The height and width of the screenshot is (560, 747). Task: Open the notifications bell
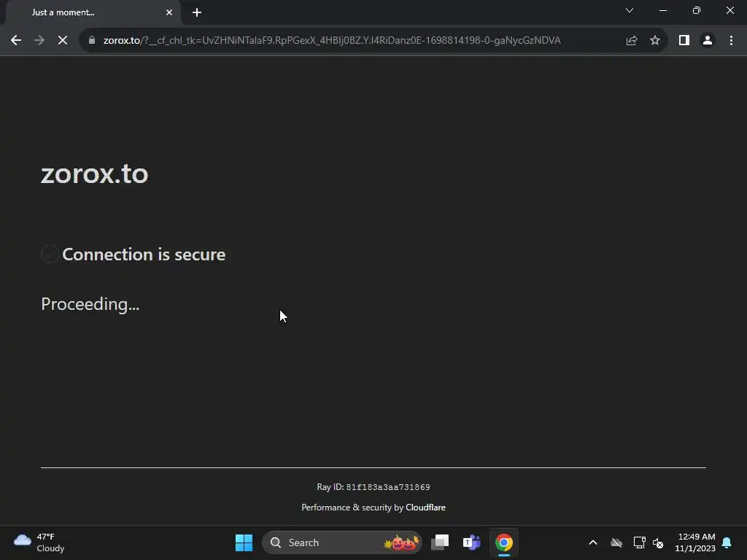click(727, 542)
